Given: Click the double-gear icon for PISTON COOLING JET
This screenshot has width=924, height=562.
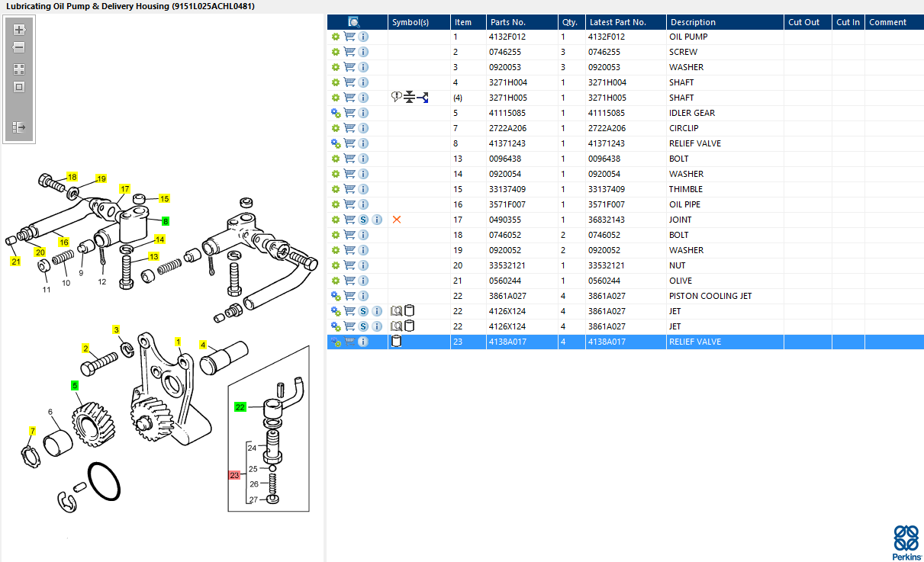Looking at the screenshot, I should (x=335, y=296).
